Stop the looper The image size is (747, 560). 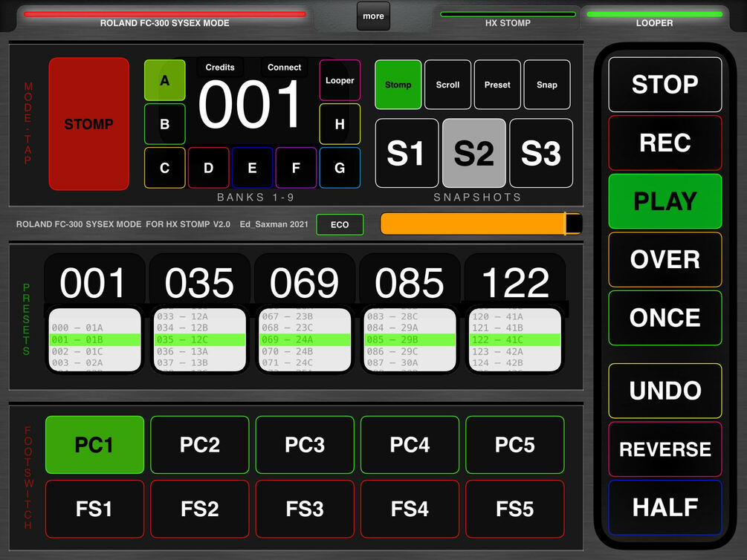point(665,84)
